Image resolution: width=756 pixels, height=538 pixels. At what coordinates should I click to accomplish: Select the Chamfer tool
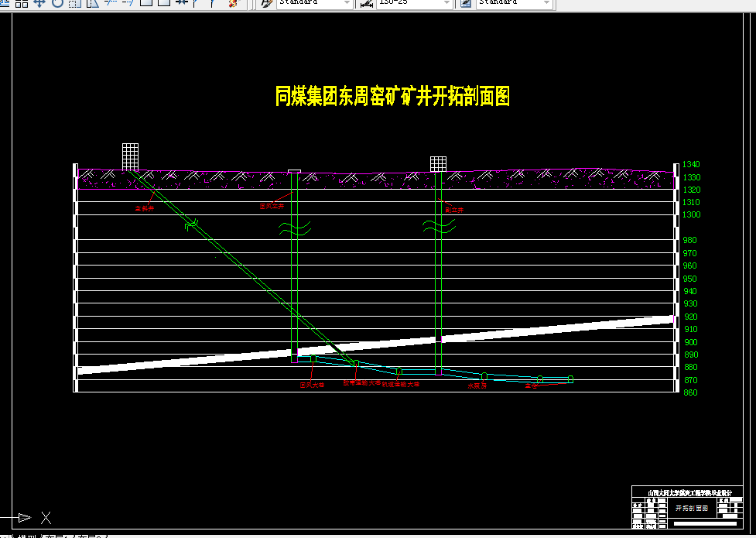click(195, 3)
